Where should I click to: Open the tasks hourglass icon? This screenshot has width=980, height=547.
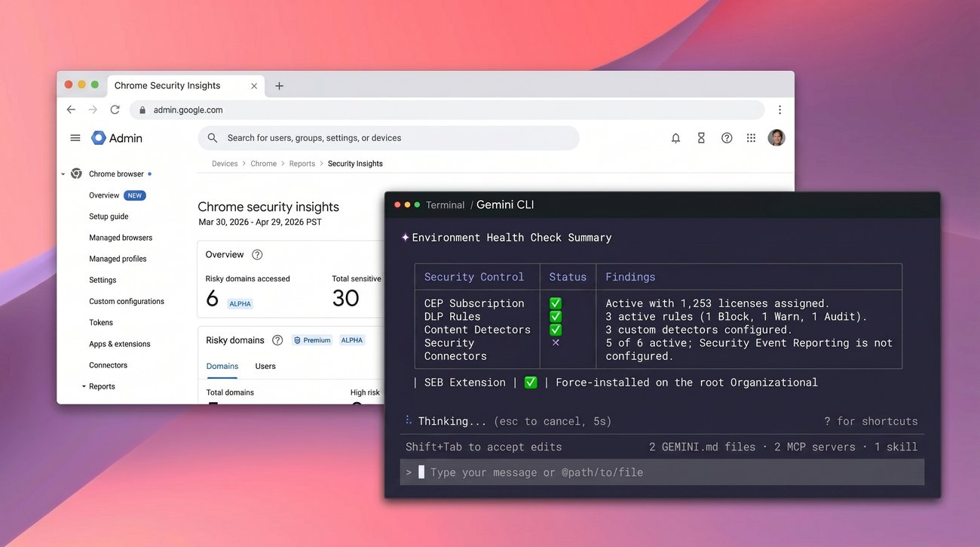tap(701, 138)
